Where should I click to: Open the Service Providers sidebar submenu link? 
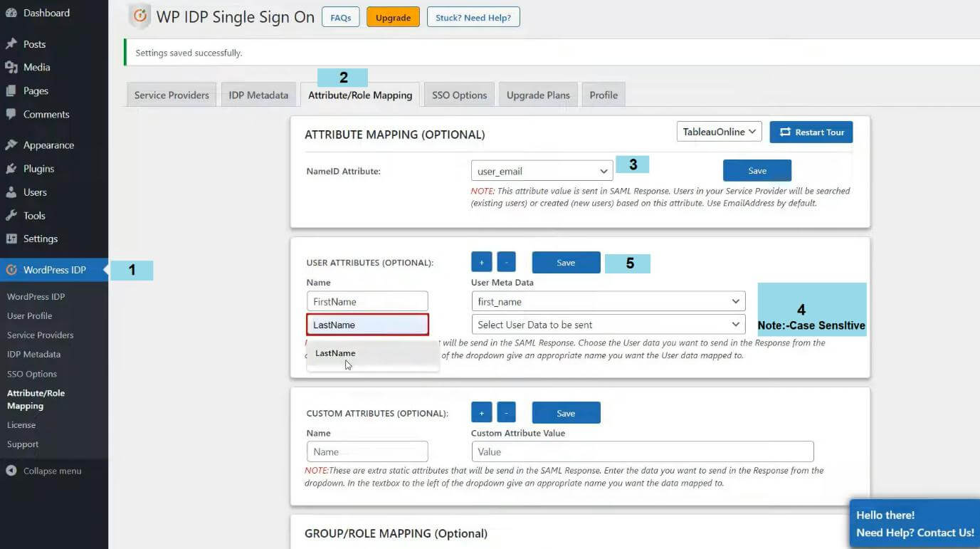(x=40, y=335)
